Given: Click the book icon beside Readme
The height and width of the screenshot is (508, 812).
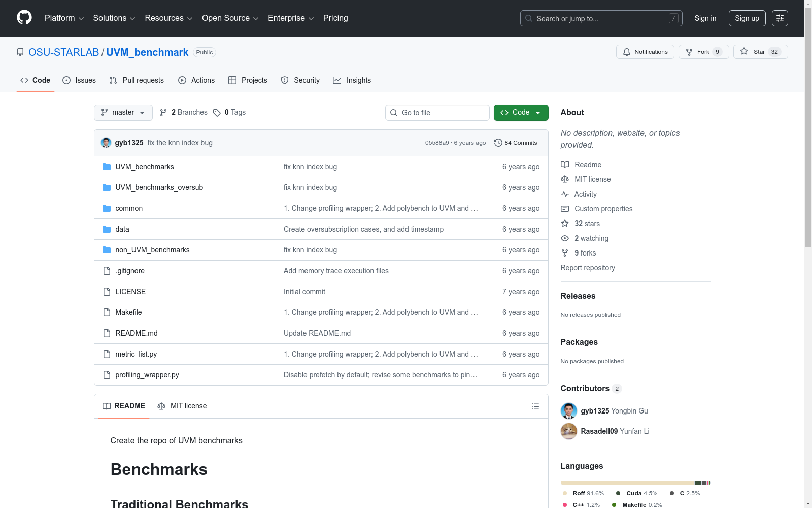Looking at the screenshot, I should (565, 165).
